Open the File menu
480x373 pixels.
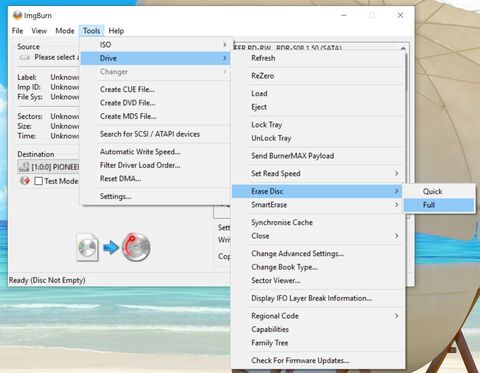[17, 31]
